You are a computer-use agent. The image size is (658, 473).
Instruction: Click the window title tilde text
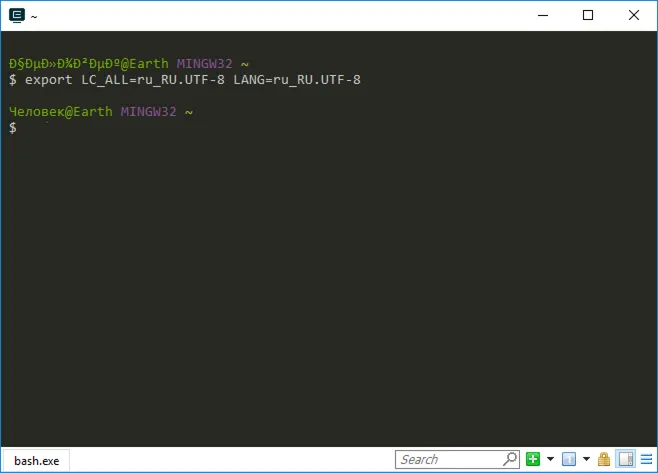(35, 16)
